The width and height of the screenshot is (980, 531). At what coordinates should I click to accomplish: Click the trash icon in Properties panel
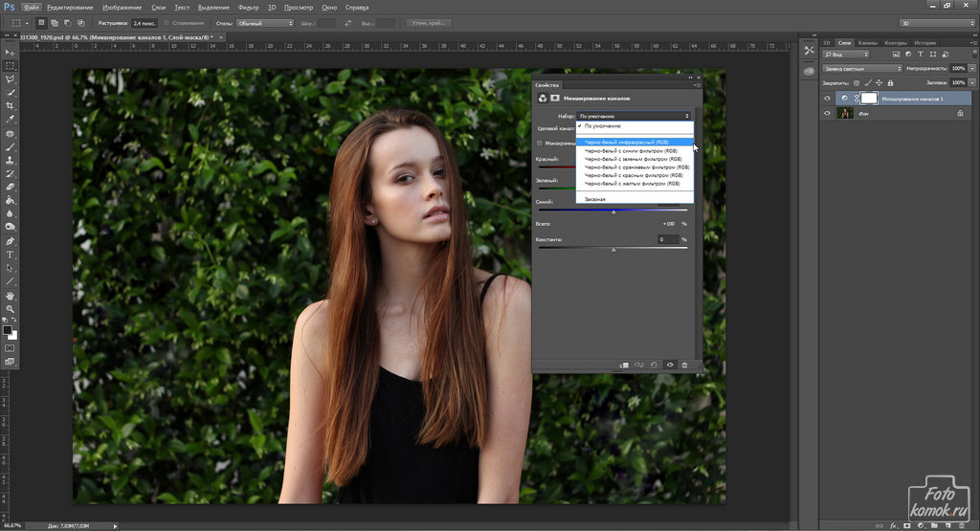pyautogui.click(x=684, y=365)
